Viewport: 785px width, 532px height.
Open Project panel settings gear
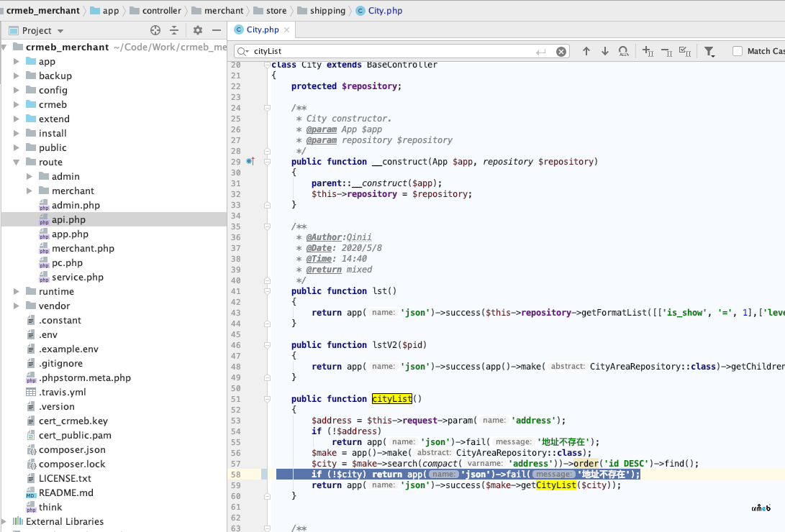pos(198,30)
